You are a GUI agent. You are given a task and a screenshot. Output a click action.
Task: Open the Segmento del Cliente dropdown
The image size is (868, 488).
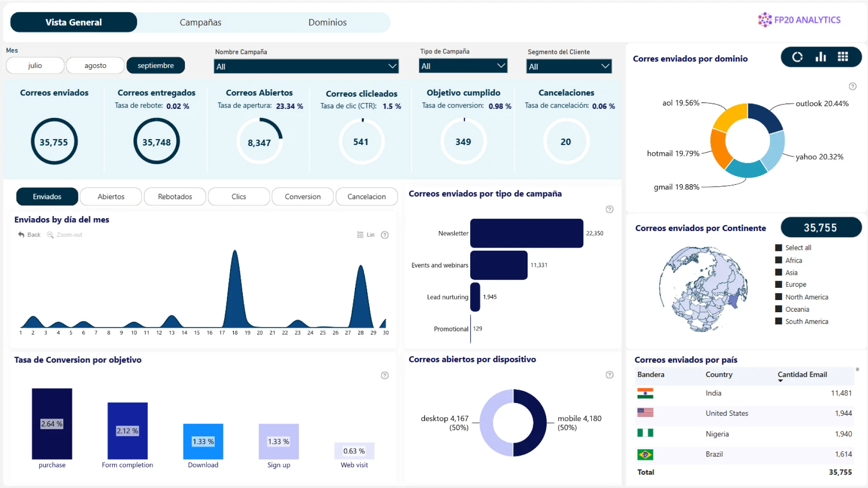(569, 66)
